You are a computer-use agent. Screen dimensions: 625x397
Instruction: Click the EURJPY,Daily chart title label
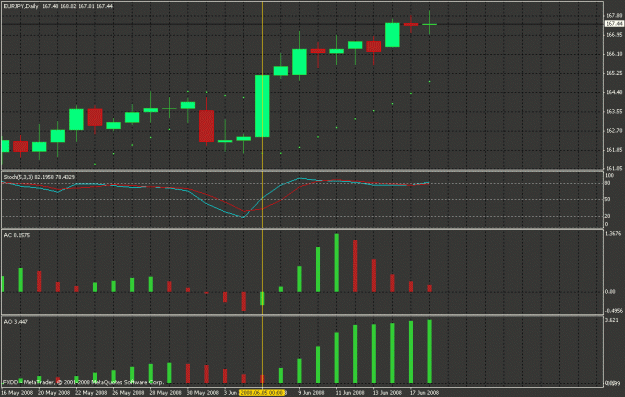(21, 6)
